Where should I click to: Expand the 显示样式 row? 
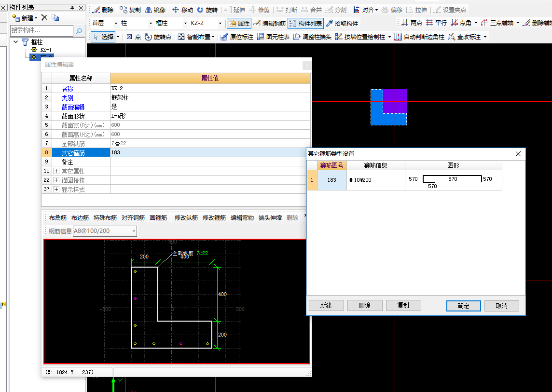[56, 189]
